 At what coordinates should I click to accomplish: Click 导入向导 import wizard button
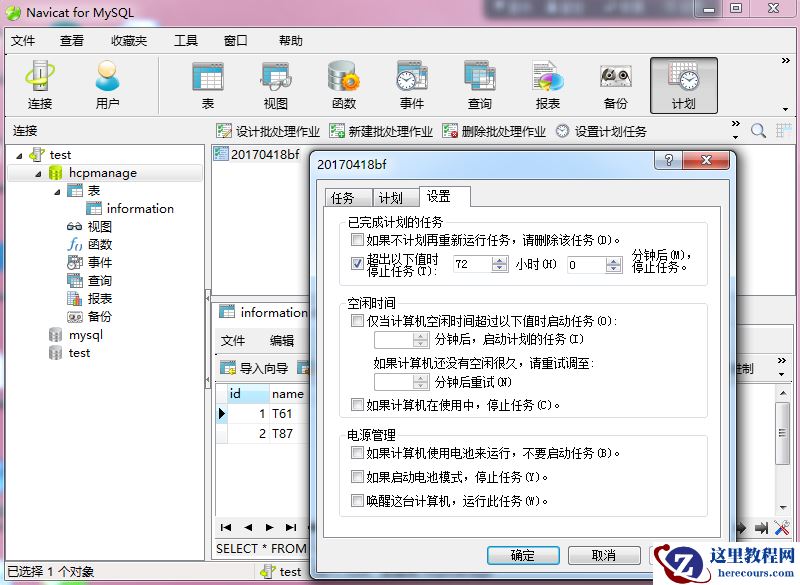(x=255, y=368)
